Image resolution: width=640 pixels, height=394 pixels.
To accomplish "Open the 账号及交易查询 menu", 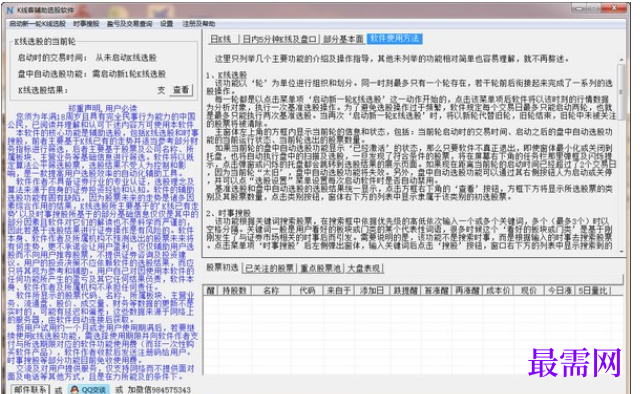I will (x=129, y=24).
